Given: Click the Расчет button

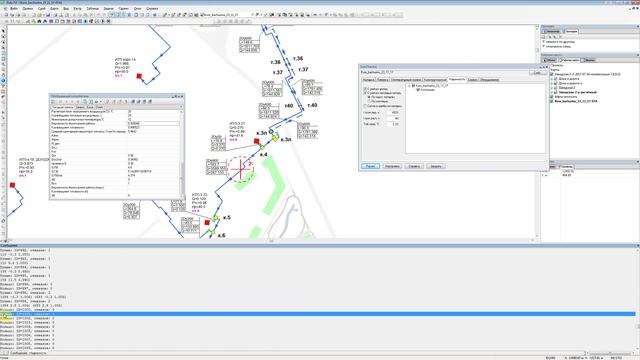Looking at the screenshot, I should pyautogui.click(x=371, y=166).
